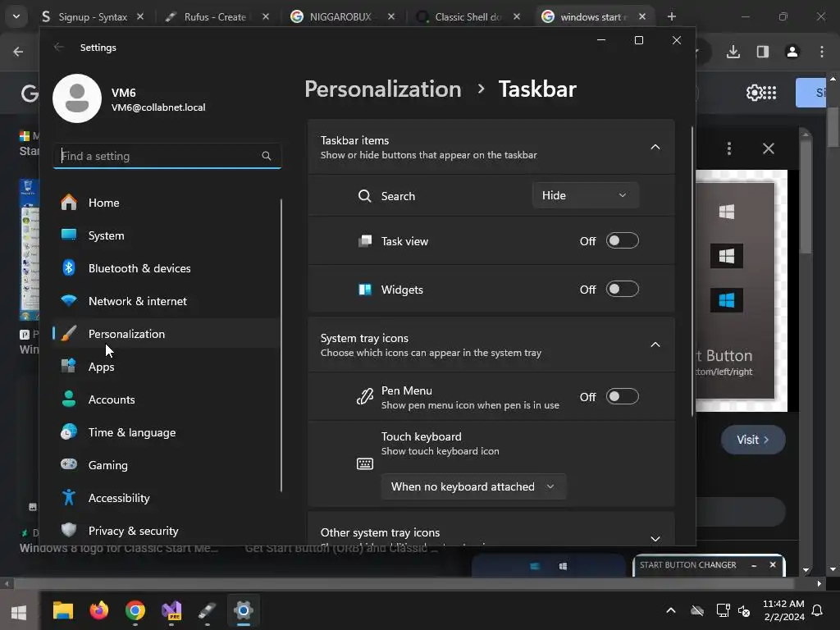
Task: Click the Touch keyboard icon
Action: tap(365, 463)
